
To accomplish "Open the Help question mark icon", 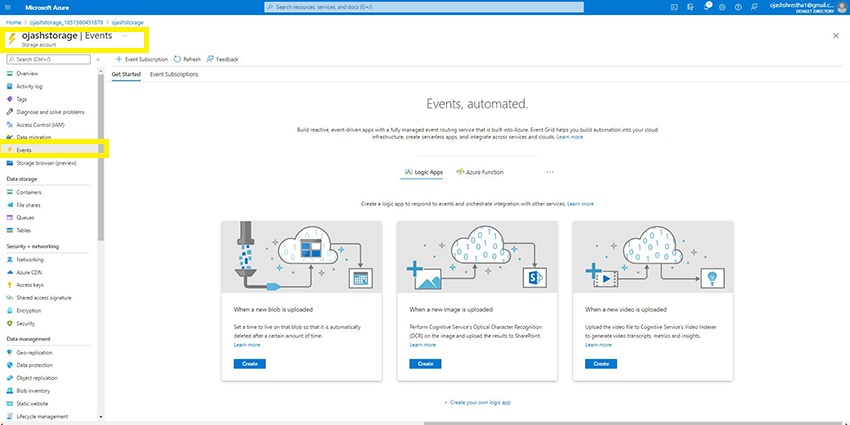I will (738, 7).
